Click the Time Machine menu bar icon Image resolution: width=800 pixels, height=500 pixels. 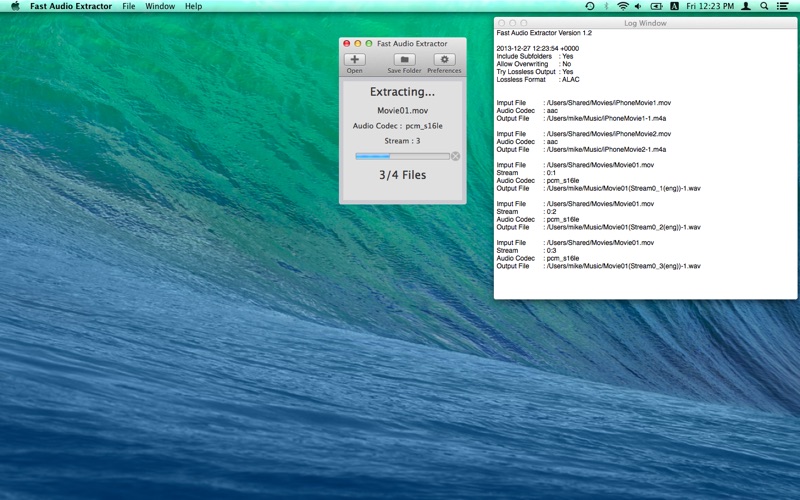[589, 6]
